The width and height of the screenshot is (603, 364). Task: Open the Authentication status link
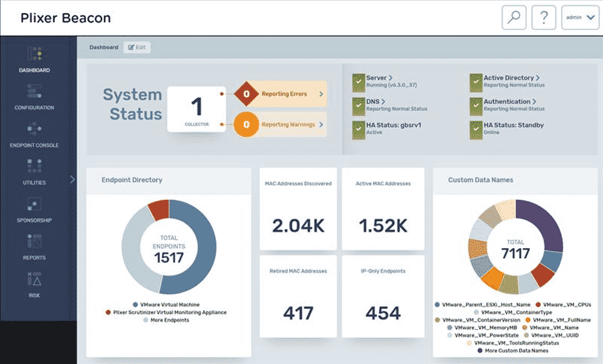pos(507,101)
